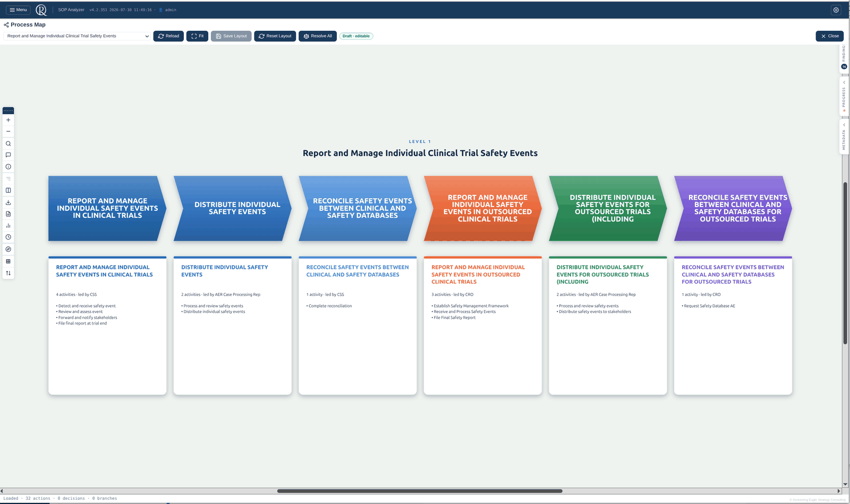Click '3 activities · led by CRO'

(453, 294)
